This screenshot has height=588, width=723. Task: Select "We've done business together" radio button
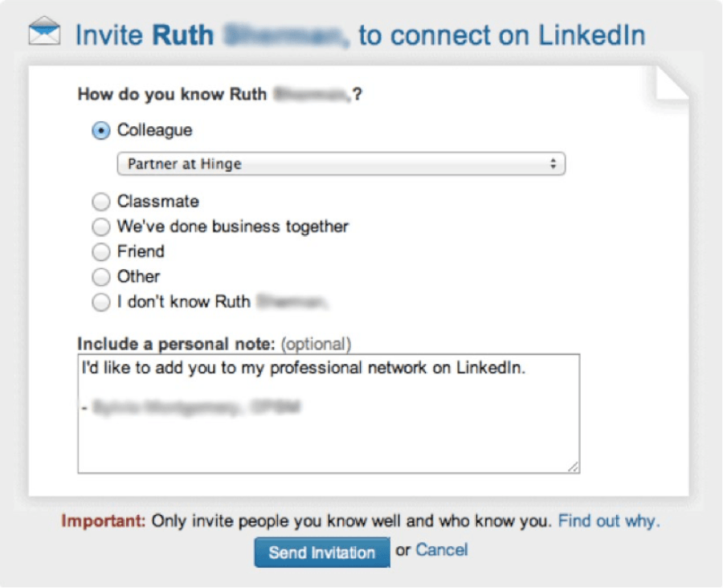tap(101, 227)
